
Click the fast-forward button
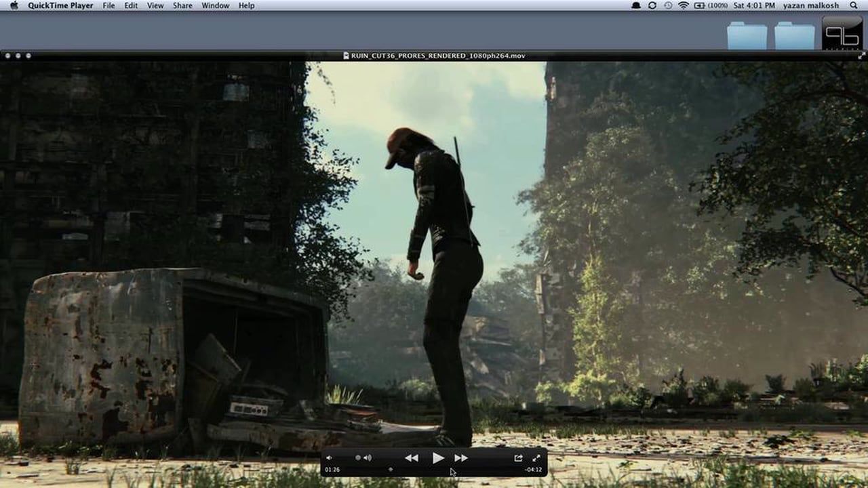coord(461,458)
